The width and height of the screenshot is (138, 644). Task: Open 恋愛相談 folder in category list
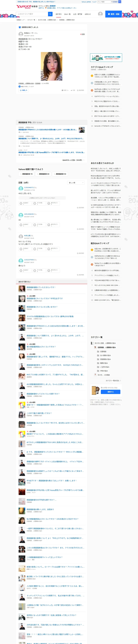(101, 352)
